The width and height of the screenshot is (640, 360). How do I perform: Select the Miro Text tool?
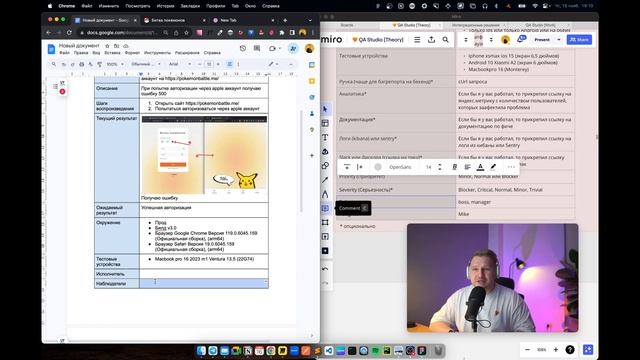325,138
